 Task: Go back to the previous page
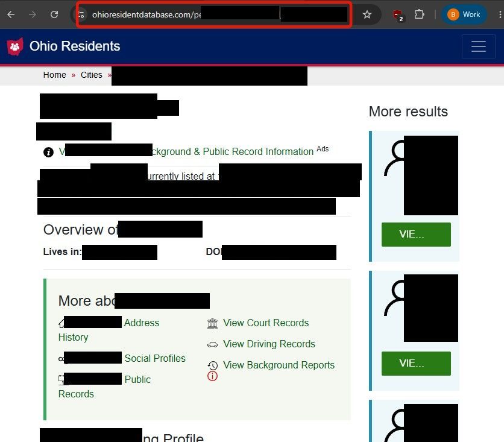tap(11, 14)
